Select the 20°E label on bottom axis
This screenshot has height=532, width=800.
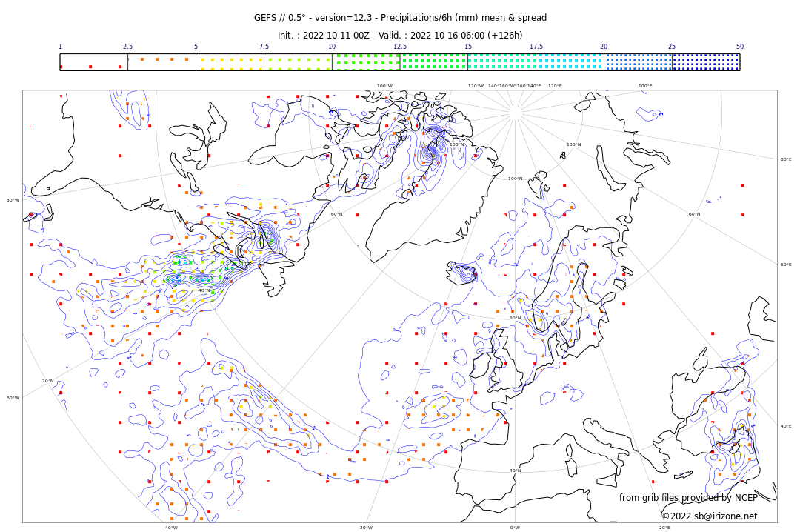pos(664,528)
